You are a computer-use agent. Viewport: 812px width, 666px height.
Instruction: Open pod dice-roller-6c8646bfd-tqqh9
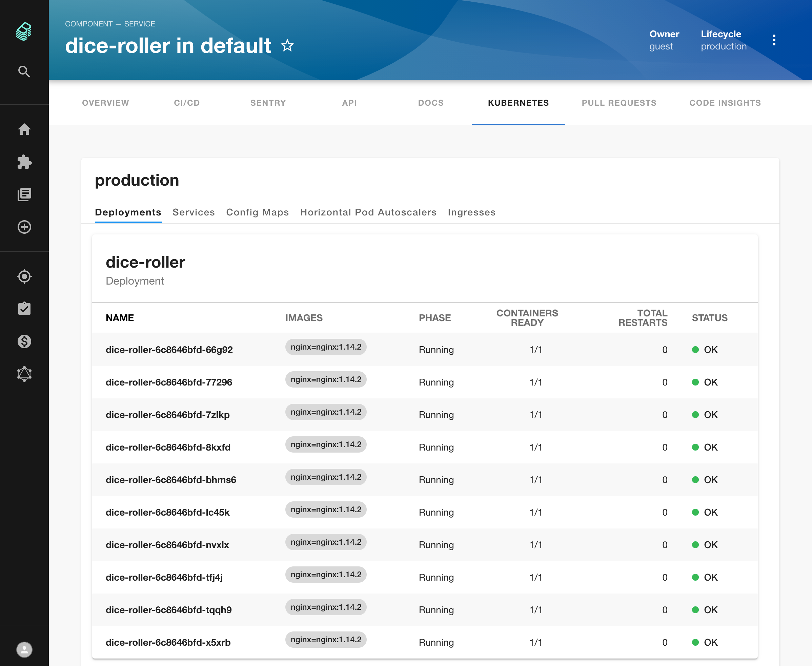(168, 610)
